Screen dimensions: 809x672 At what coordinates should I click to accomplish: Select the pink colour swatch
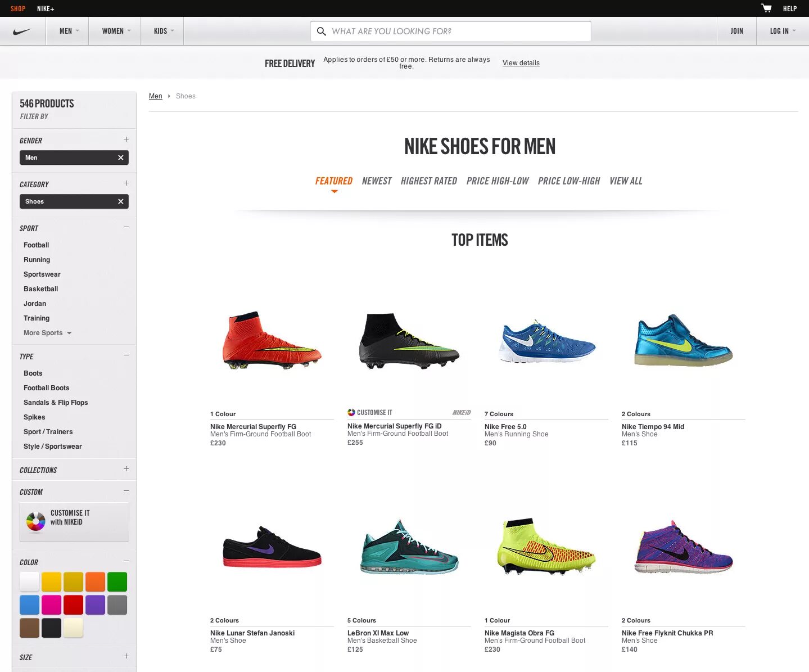coord(51,605)
